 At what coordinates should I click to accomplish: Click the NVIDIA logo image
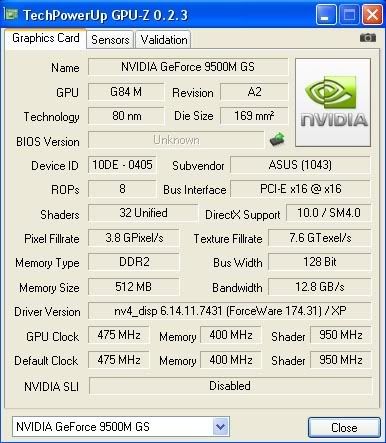(x=333, y=102)
